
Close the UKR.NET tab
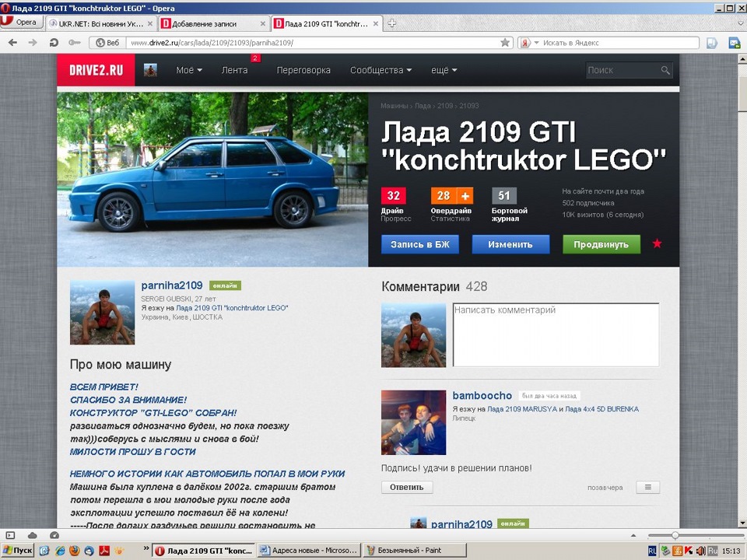[150, 23]
